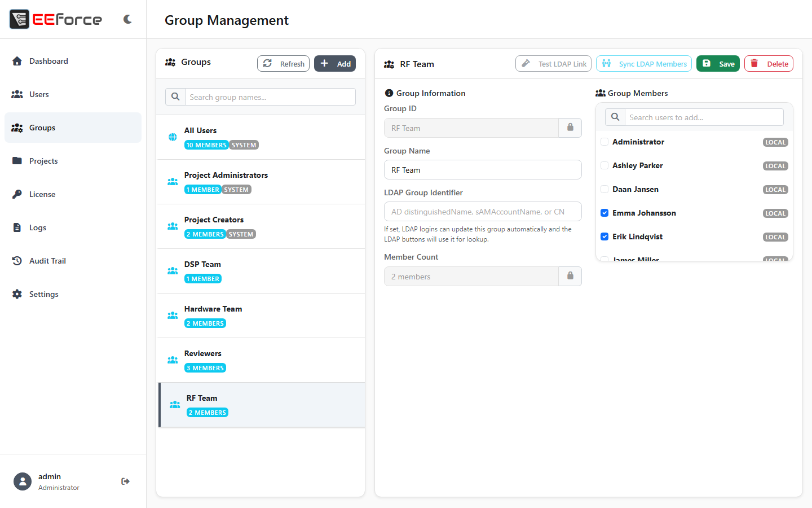Click the Projects folder icon

coord(17,161)
